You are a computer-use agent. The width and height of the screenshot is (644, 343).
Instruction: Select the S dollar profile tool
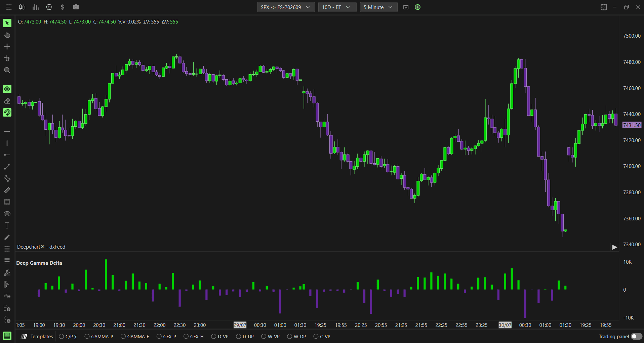(7, 320)
